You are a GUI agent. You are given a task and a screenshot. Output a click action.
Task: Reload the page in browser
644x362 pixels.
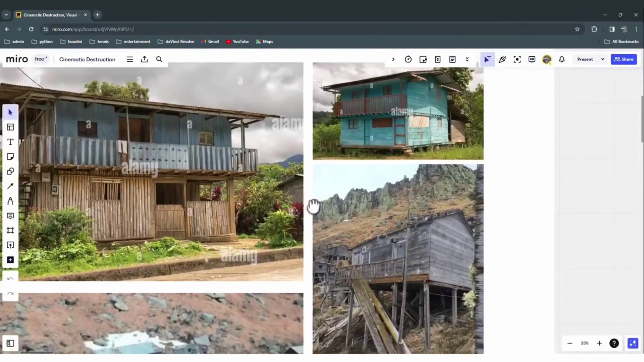(x=31, y=29)
